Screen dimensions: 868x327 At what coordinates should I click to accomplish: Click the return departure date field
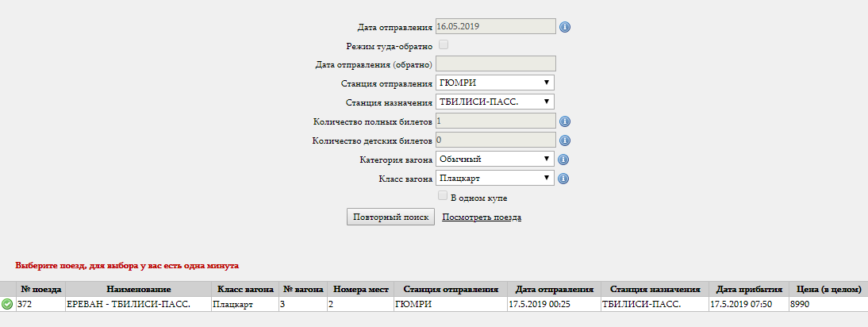click(x=495, y=63)
